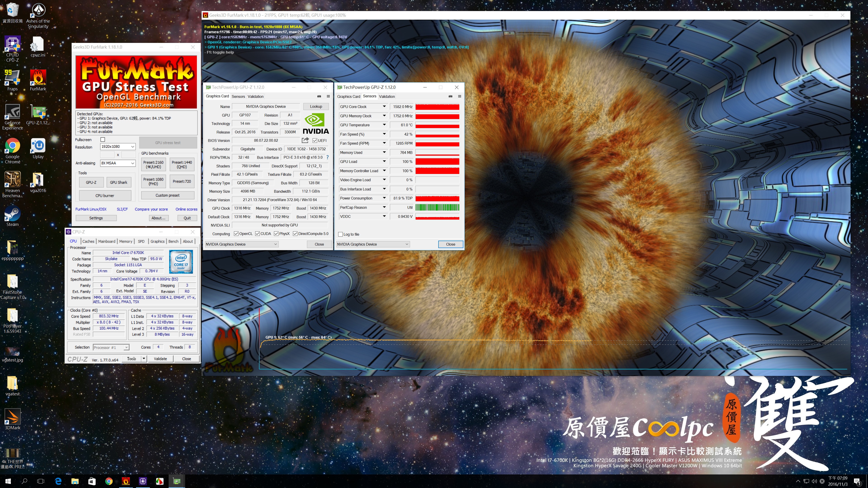Open the action center notification icon

click(x=857, y=481)
